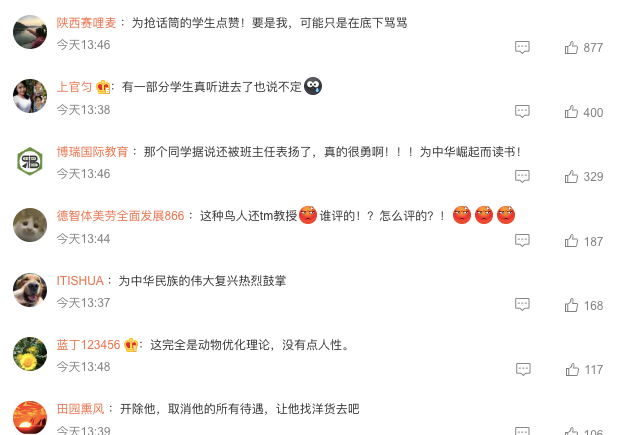Open 陕西赛哩麦's profile via username
Image resolution: width=625 pixels, height=435 pixels.
86,23
